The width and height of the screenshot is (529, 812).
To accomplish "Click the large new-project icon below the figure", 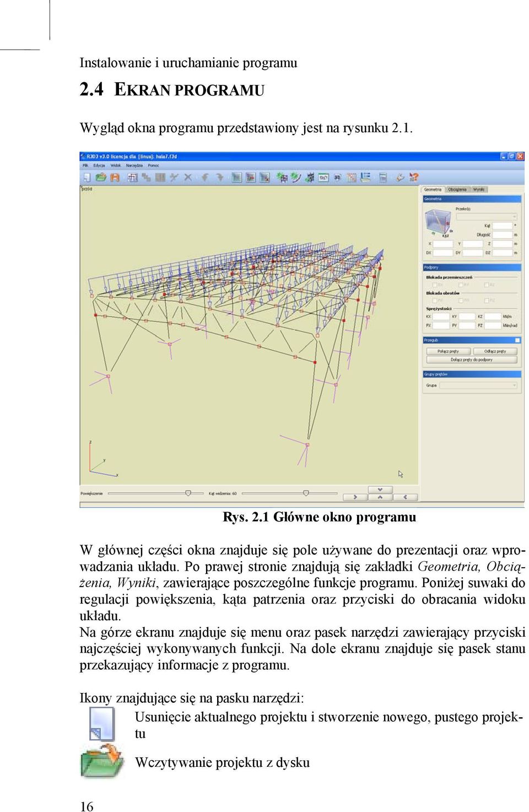I will [x=101, y=724].
